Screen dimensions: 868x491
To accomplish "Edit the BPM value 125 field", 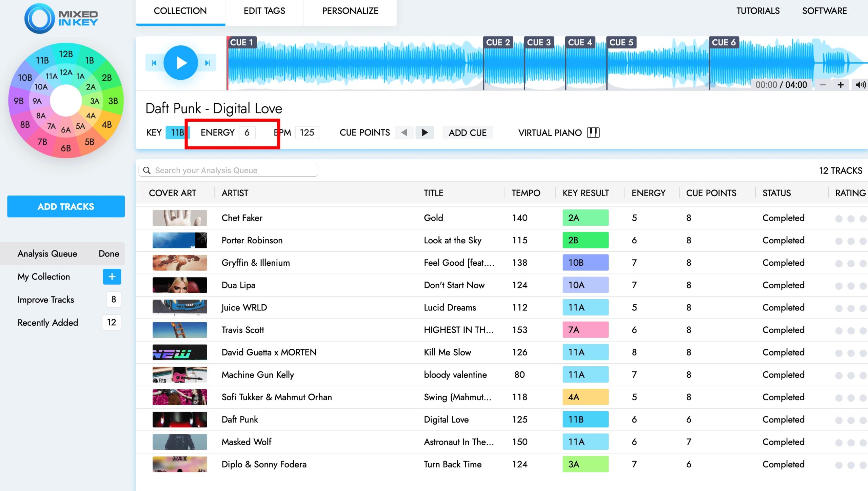I will 307,132.
